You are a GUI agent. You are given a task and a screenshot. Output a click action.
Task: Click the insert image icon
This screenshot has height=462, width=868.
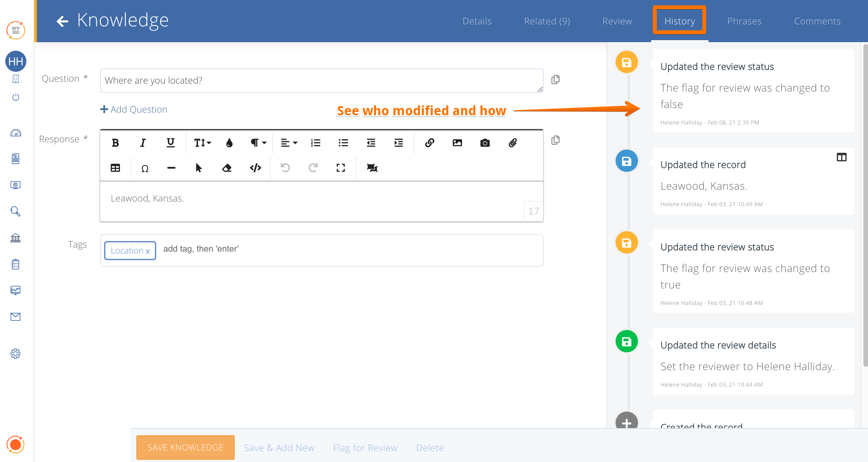(x=457, y=143)
